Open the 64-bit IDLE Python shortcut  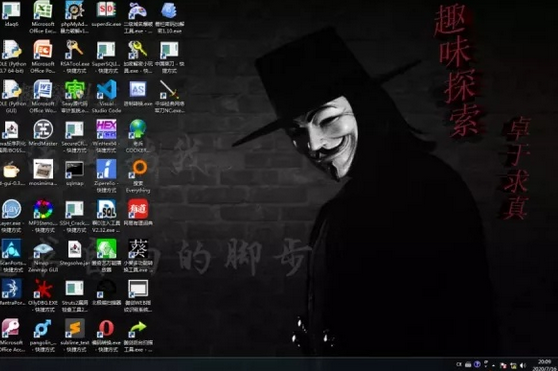point(11,57)
